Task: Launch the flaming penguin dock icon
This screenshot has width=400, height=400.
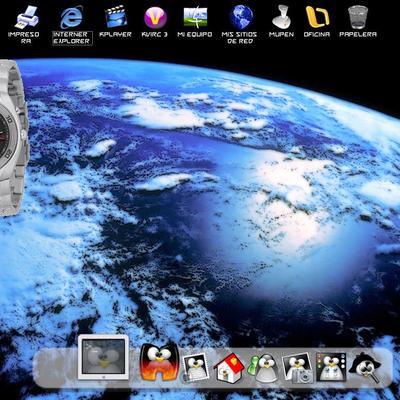Action: click(159, 361)
